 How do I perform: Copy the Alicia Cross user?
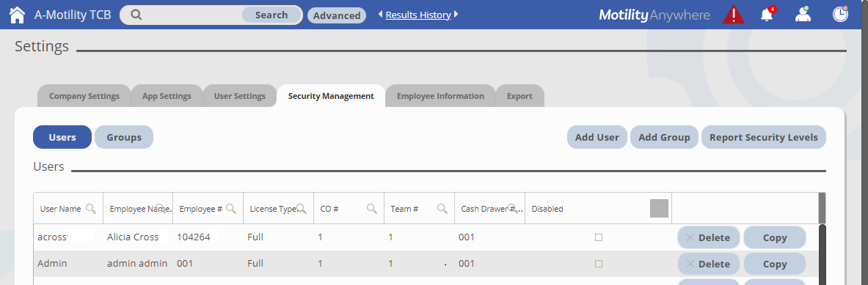774,237
